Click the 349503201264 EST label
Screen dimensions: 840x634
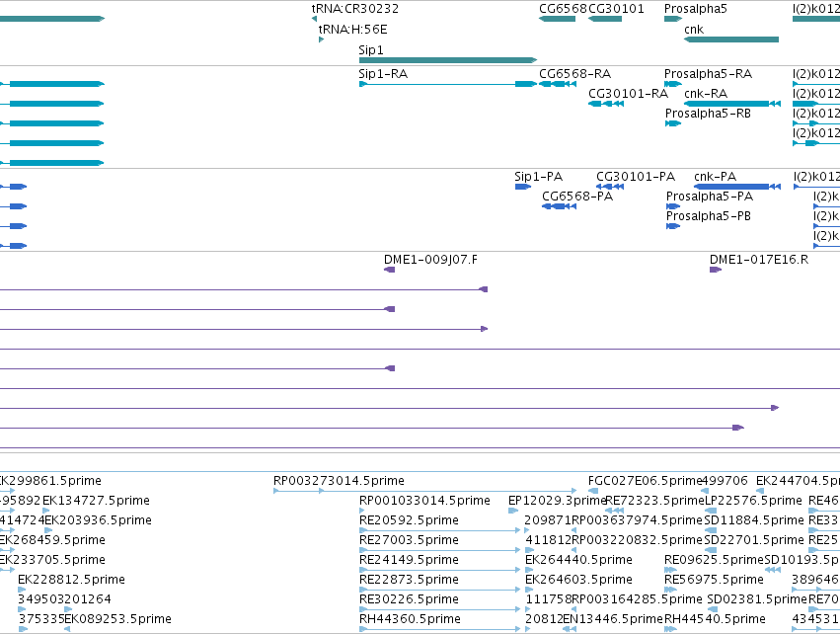click(64, 598)
